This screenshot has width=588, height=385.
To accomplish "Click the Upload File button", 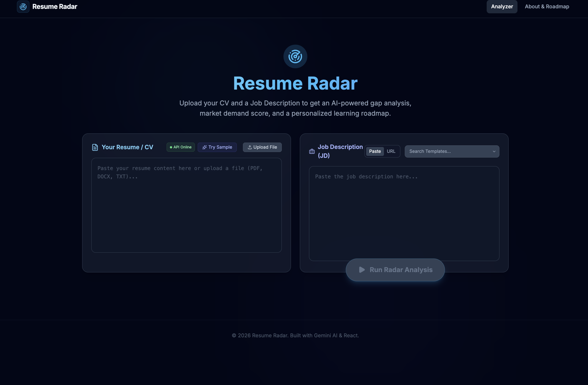I will (x=262, y=147).
